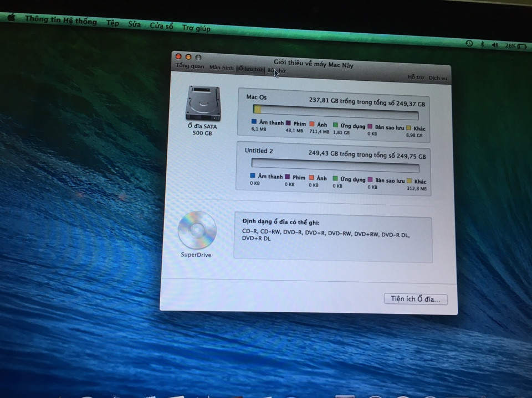Switch to the Bộ nhớ tab
The width and height of the screenshot is (532, 398).
(x=276, y=70)
